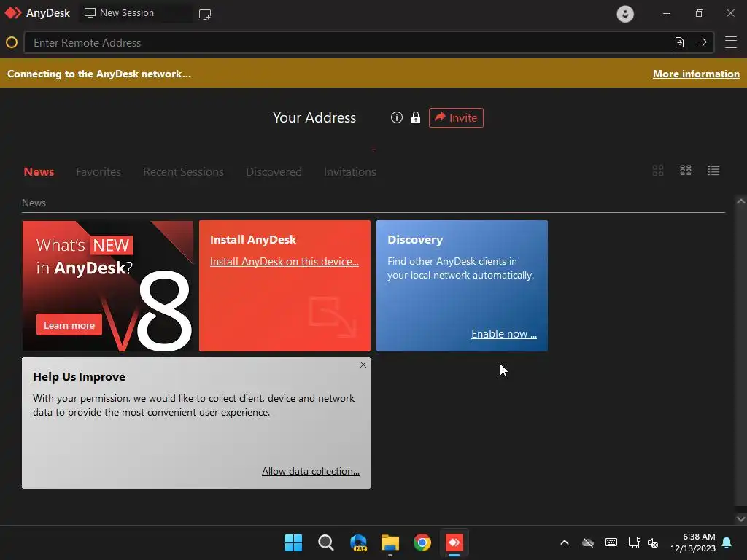
Task: Click the scrollbar down arrow in news panel
Action: pos(740,518)
